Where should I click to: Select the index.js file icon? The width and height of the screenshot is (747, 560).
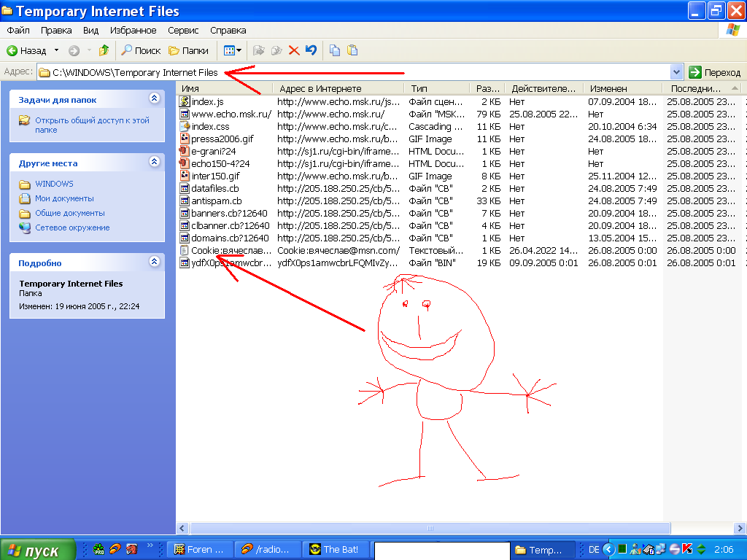pyautogui.click(x=185, y=101)
